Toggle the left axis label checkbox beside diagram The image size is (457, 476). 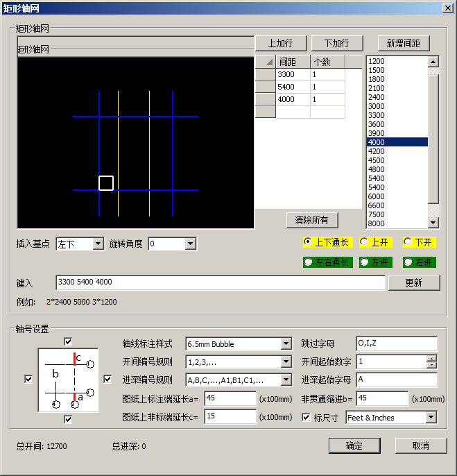28,379
